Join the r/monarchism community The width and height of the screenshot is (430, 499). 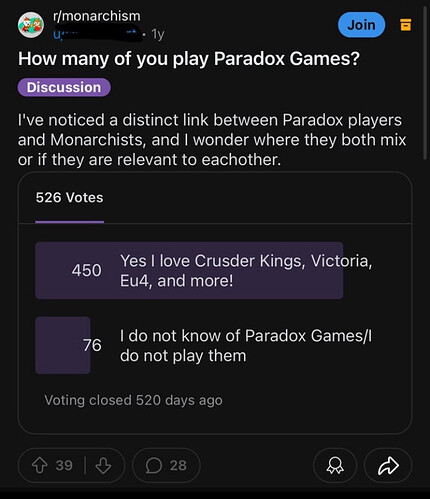(x=361, y=25)
